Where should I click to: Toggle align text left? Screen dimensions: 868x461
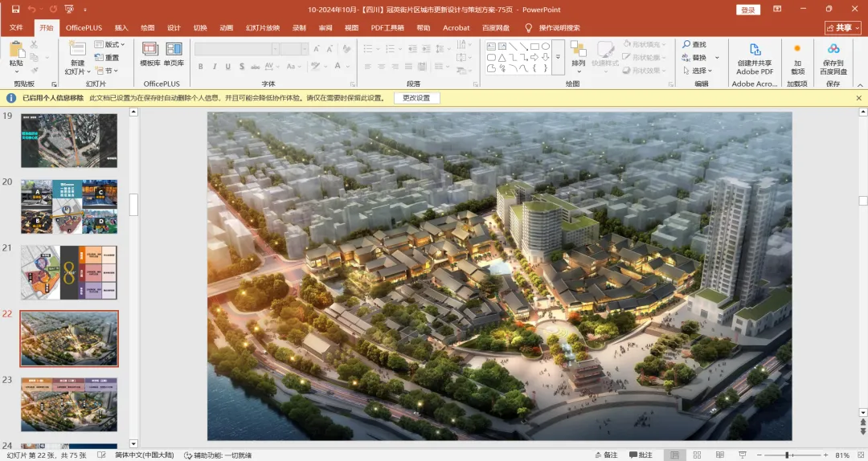click(x=367, y=67)
